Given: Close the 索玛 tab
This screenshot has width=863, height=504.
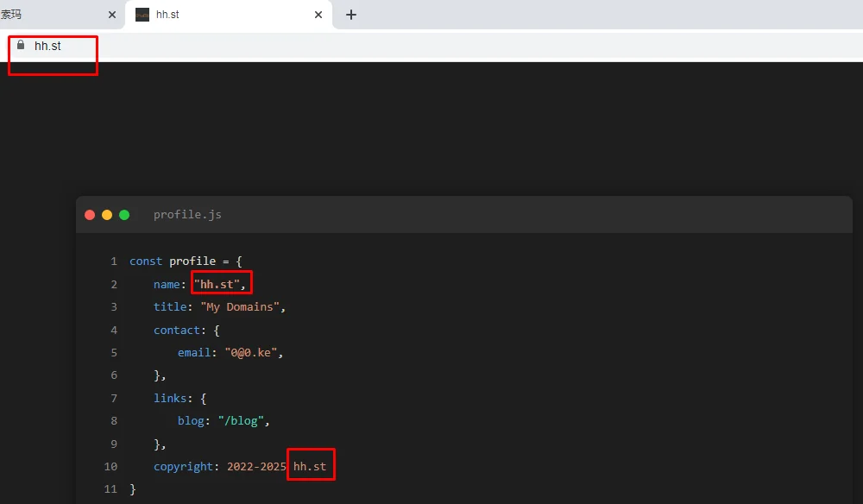Looking at the screenshot, I should click(x=112, y=15).
